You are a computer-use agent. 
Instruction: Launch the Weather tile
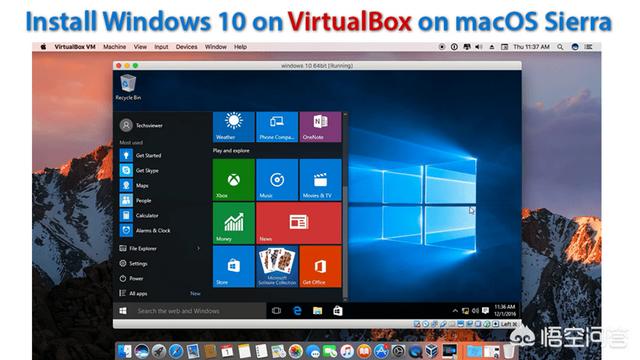(233, 127)
